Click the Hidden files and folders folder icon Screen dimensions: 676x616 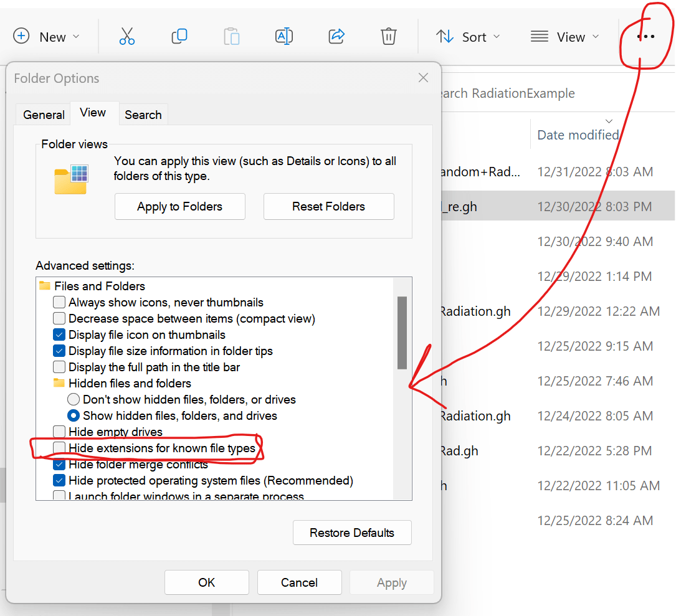[x=59, y=383]
